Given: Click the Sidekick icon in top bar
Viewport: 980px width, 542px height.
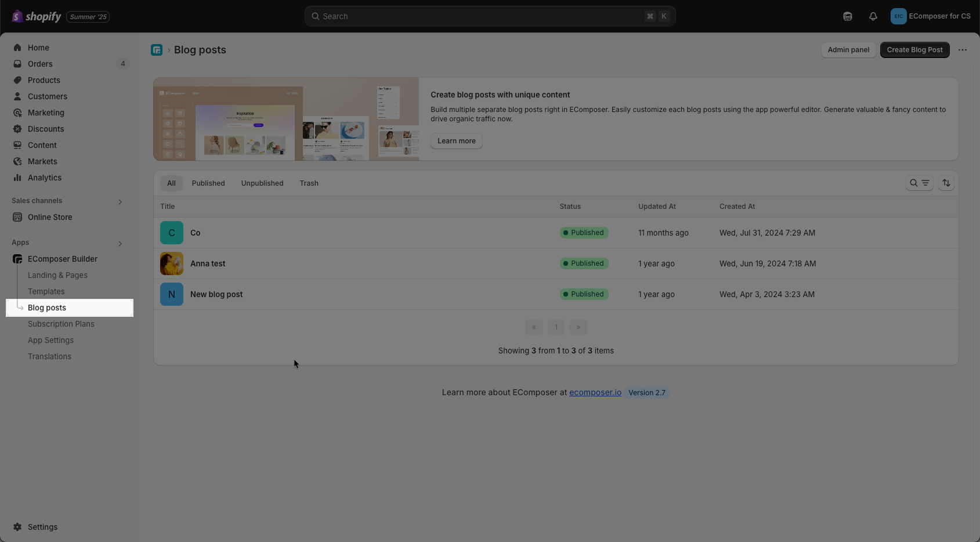Looking at the screenshot, I should tap(848, 16).
